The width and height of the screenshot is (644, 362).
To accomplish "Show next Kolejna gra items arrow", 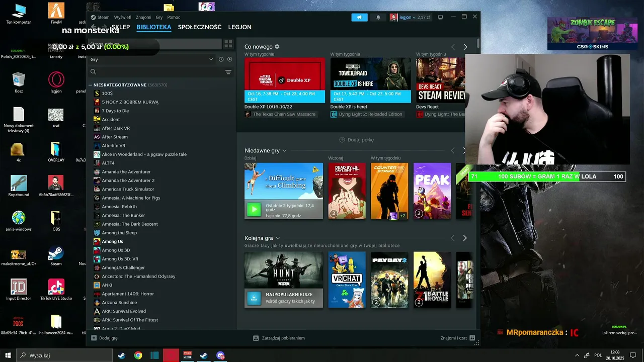I will (x=465, y=238).
